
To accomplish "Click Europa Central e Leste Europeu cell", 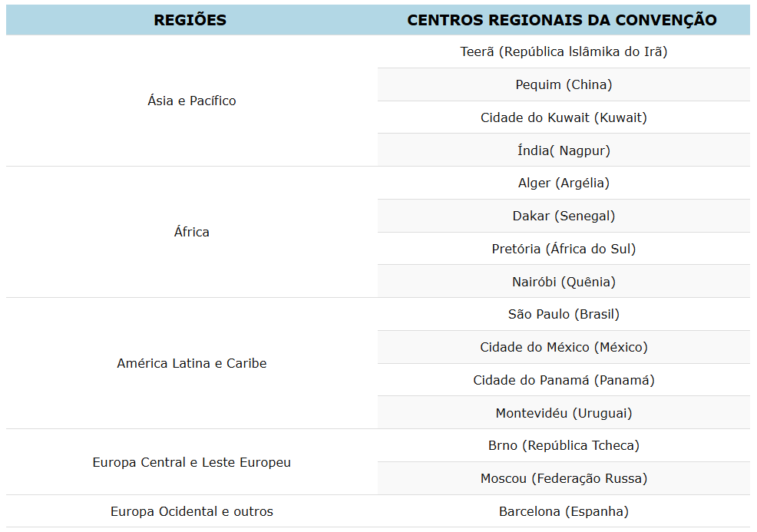I will tap(192, 462).
